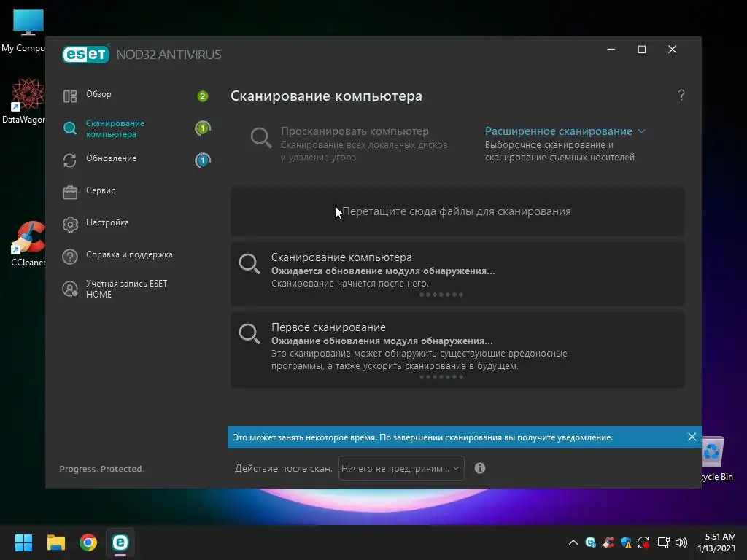Click the Обновление refresh arrows icon
The width and height of the screenshot is (747, 560).
click(x=70, y=160)
